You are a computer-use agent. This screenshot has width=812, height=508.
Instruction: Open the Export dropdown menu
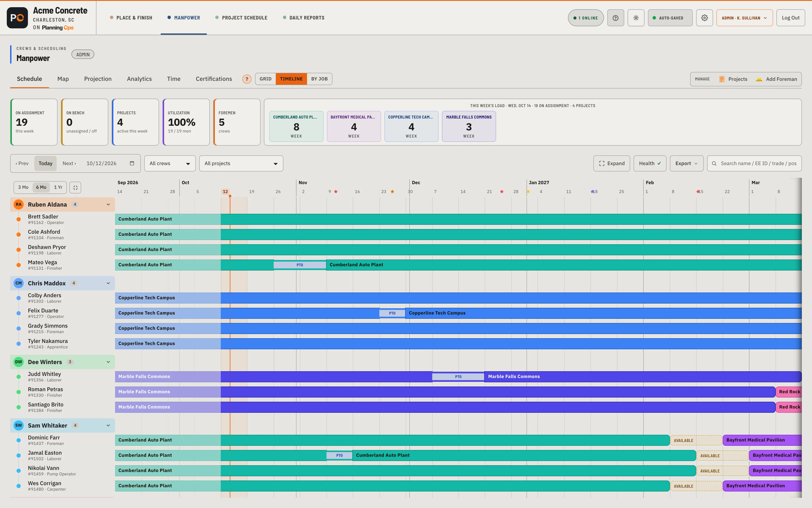pyautogui.click(x=687, y=163)
